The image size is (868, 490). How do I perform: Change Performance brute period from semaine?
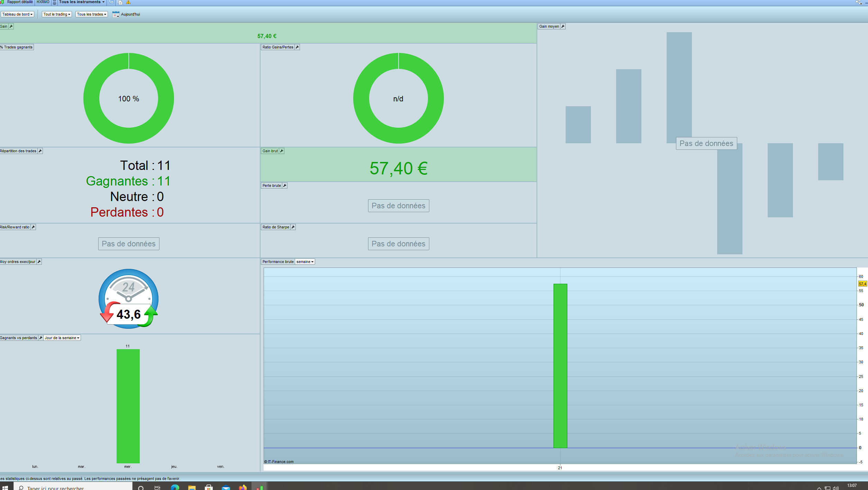pos(305,262)
